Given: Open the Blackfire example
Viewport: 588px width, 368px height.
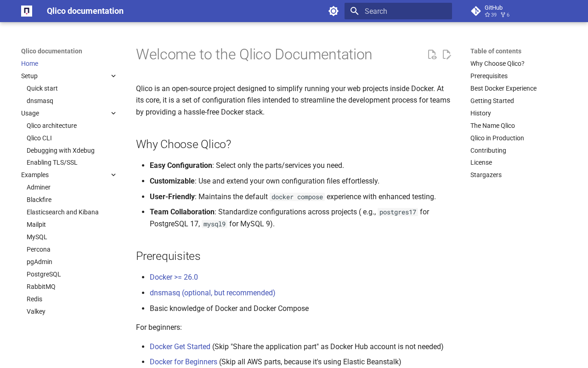Looking at the screenshot, I should [x=39, y=200].
